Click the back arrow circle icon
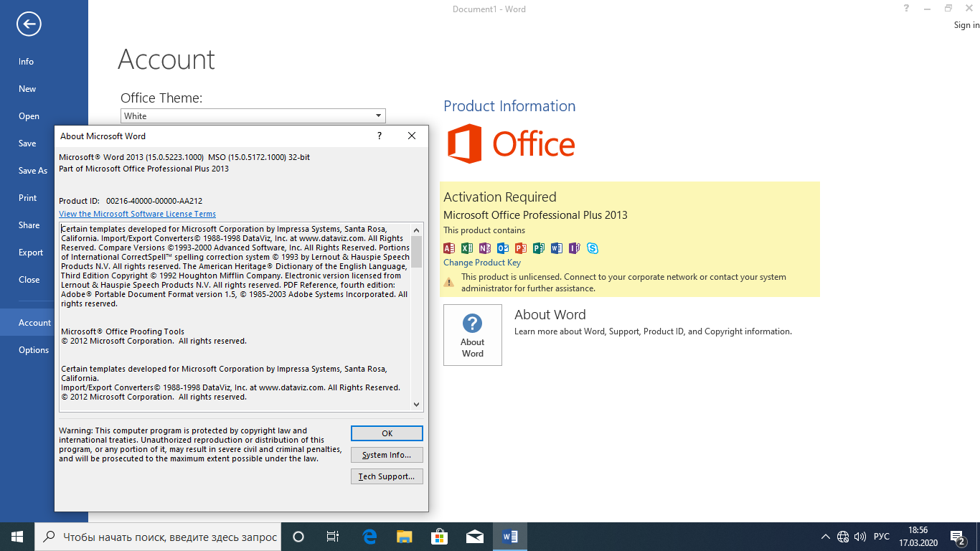 tap(29, 24)
